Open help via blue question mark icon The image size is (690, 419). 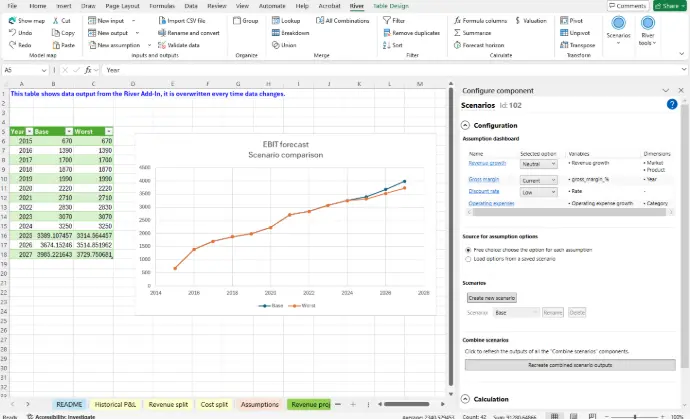click(672, 104)
